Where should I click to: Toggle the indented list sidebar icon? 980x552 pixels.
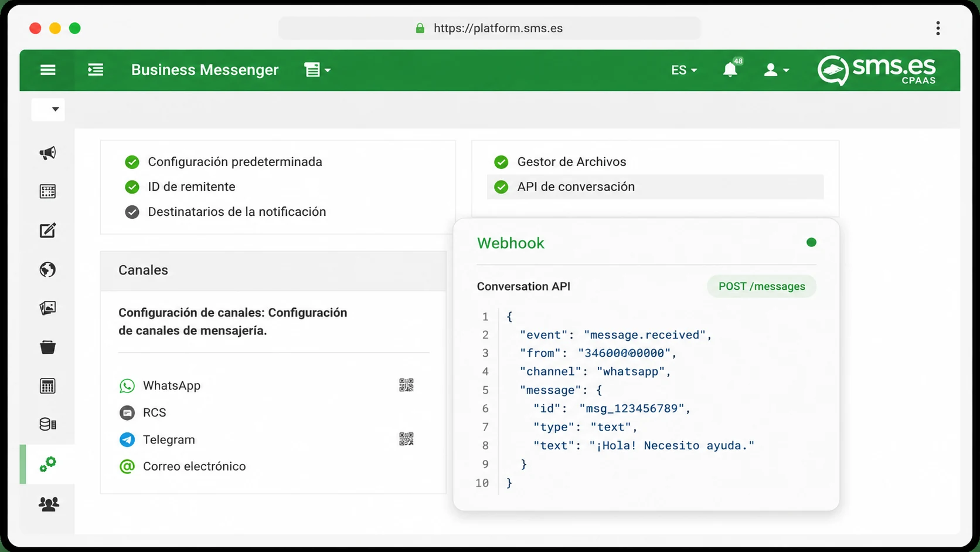click(x=96, y=70)
